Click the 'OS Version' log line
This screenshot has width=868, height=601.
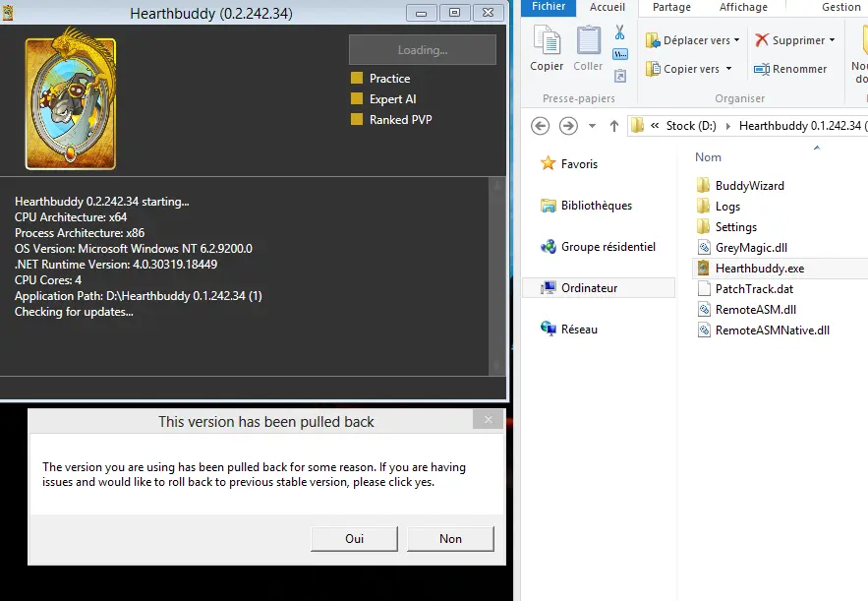coord(134,249)
